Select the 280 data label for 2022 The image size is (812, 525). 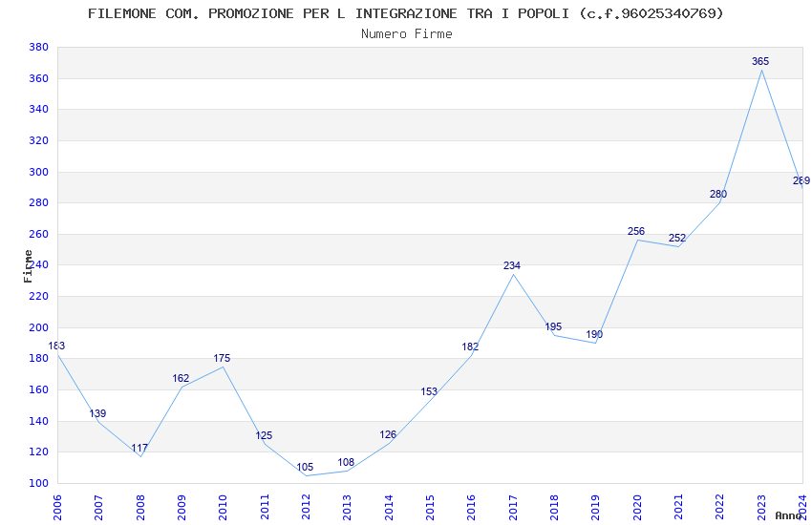pos(718,195)
